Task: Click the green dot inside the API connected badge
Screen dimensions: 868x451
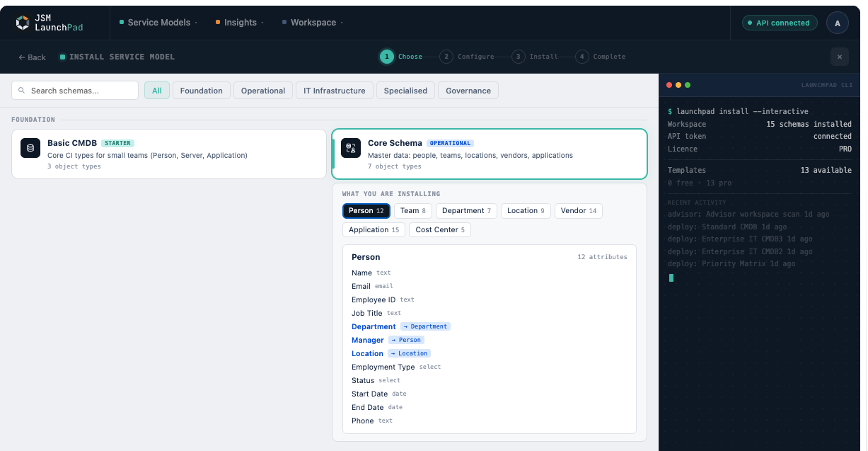Action: point(751,22)
